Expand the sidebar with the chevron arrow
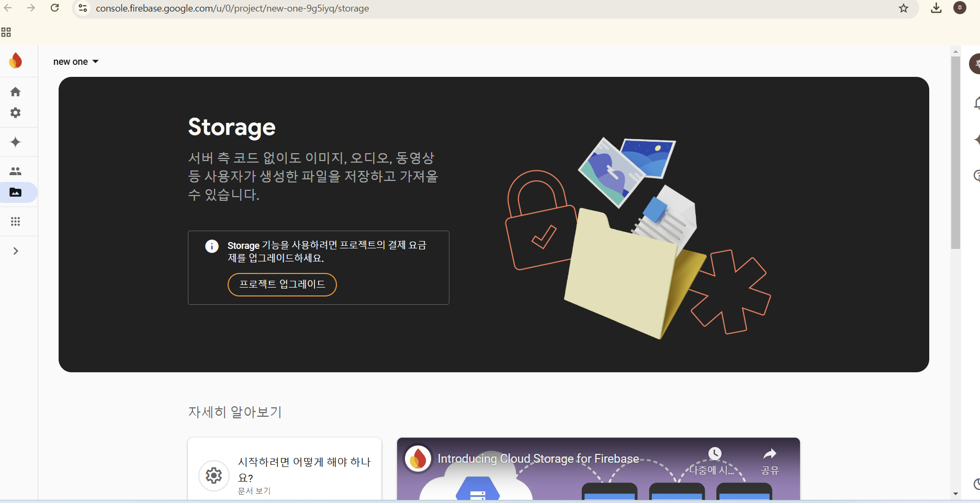 tap(16, 251)
